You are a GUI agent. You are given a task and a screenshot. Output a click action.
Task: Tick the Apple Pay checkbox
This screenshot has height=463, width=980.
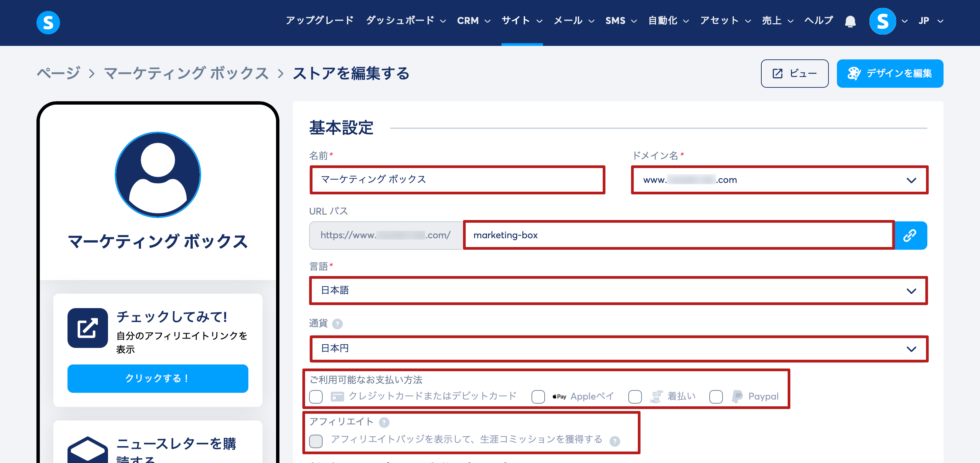[538, 397]
